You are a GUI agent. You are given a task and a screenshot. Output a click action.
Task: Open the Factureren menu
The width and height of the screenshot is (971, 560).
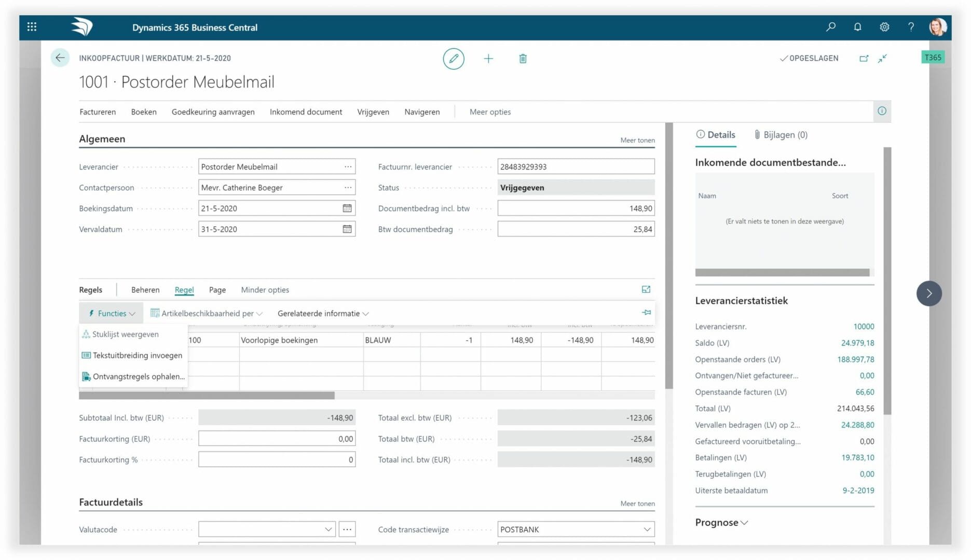tap(98, 111)
